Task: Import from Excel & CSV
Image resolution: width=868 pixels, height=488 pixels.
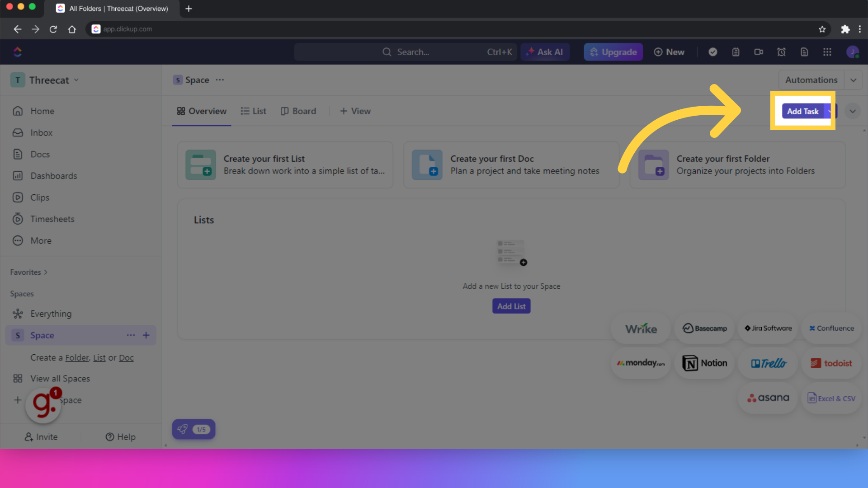Action: [831, 398]
